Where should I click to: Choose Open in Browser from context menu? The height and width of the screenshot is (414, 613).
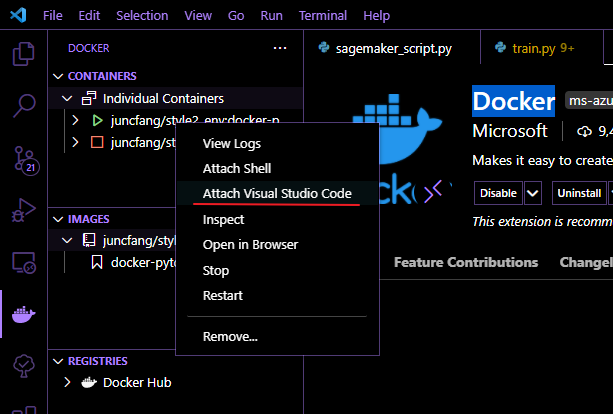click(x=278, y=245)
